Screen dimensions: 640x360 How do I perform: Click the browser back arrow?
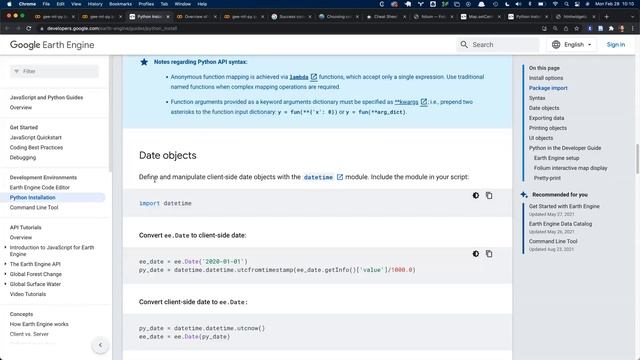[x=7, y=29]
